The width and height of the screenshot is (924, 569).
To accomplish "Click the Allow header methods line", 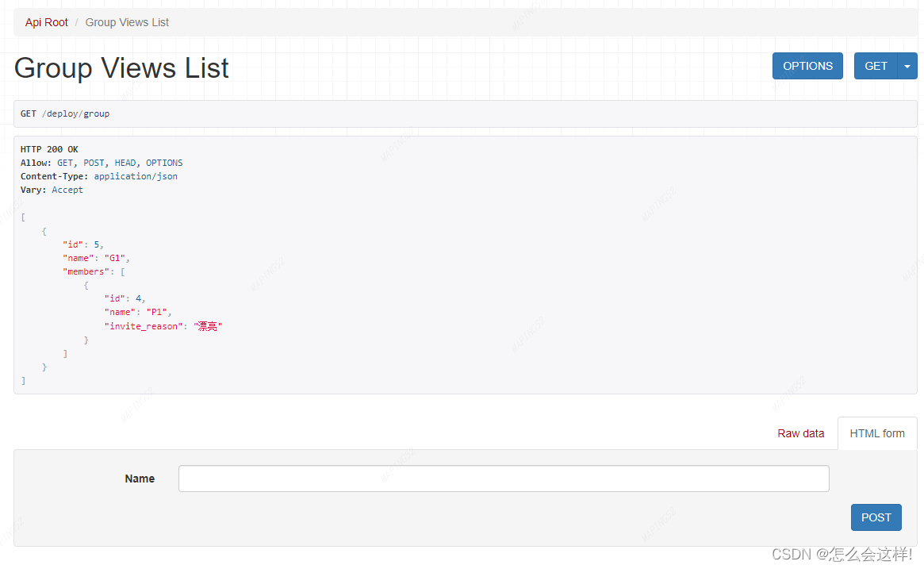I will click(x=102, y=163).
